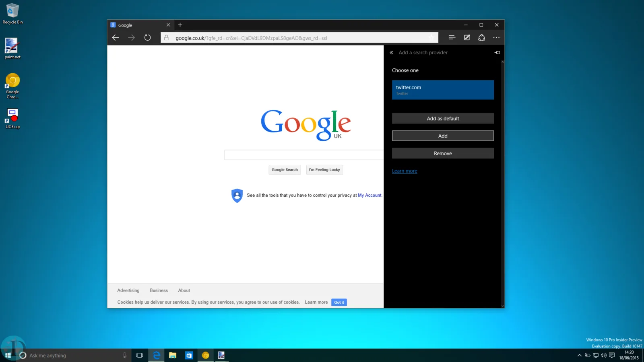Open the Hub icon in Edge toolbar

pos(452,37)
